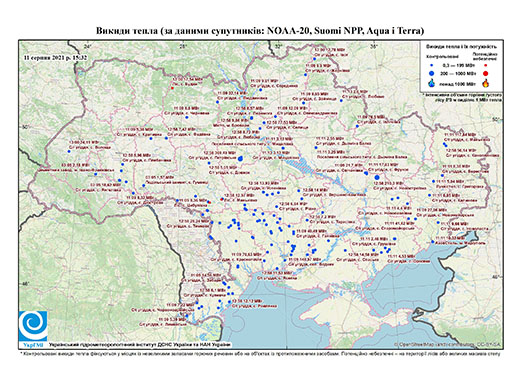Click the blue flame legend icon
This screenshot has height=368, width=520.
point(432,83)
